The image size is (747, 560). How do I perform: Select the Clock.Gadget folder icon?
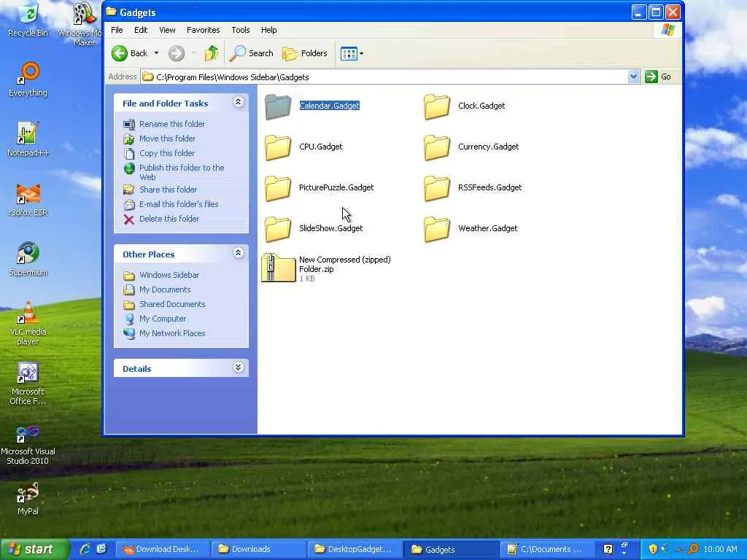click(x=436, y=106)
